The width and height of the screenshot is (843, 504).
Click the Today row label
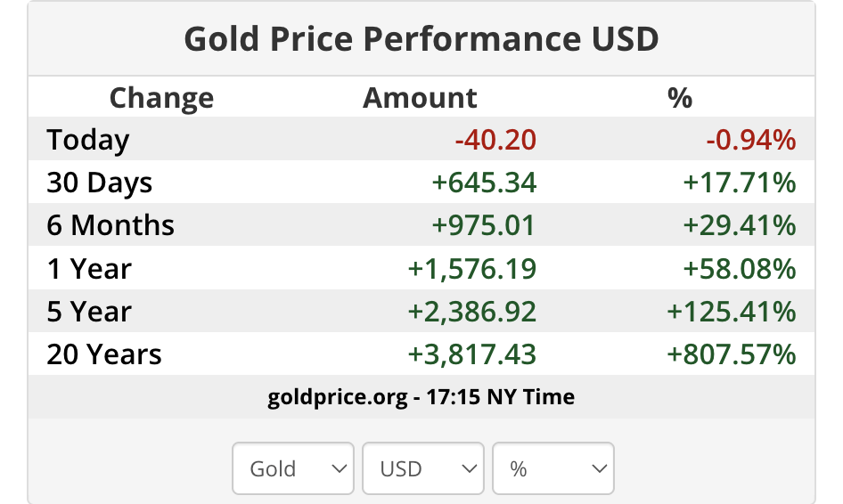tap(88, 140)
